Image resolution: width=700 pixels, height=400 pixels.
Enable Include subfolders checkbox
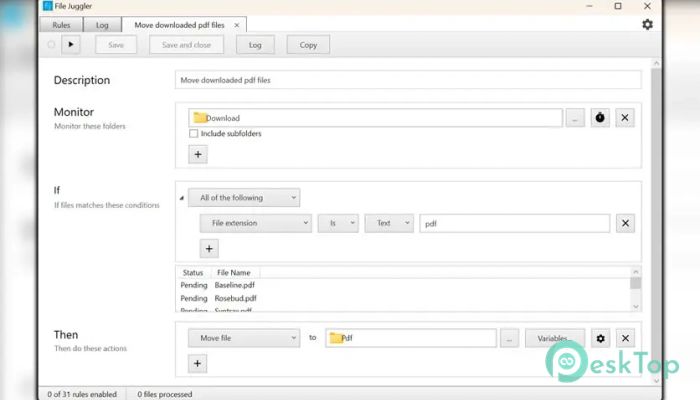(193, 133)
